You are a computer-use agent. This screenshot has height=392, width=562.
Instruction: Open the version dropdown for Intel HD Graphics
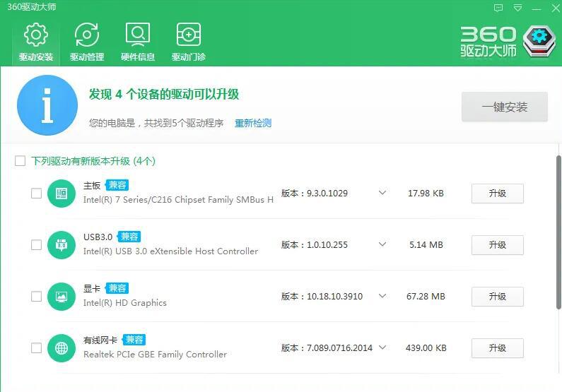[x=382, y=297]
